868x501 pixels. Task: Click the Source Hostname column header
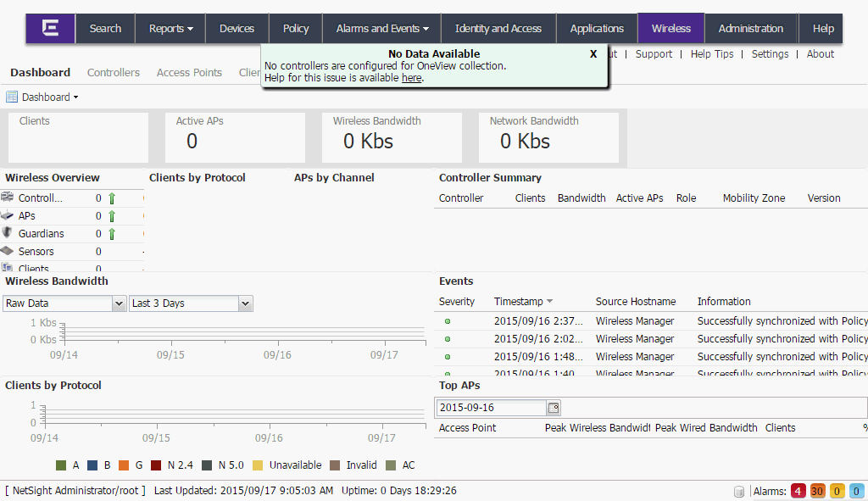click(636, 302)
